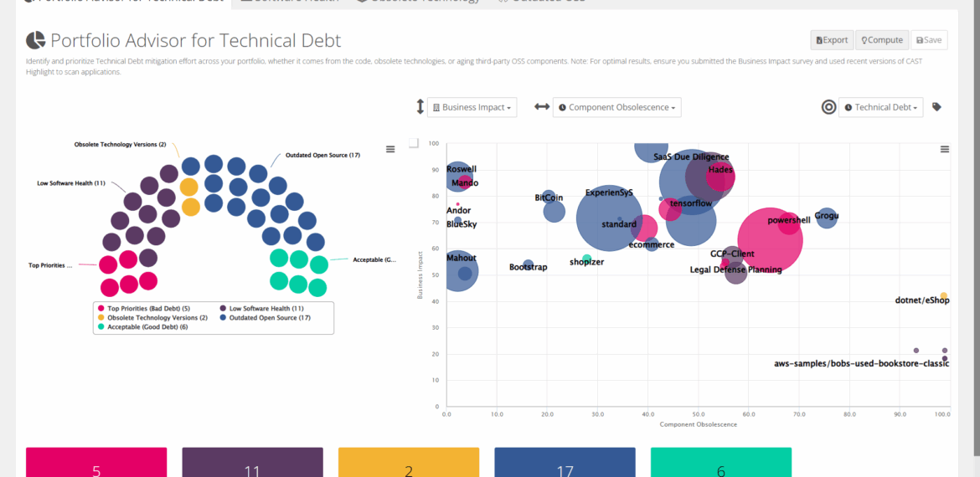The image size is (980, 477).
Task: Select the GCP-Client bubble label
Action: click(732, 254)
